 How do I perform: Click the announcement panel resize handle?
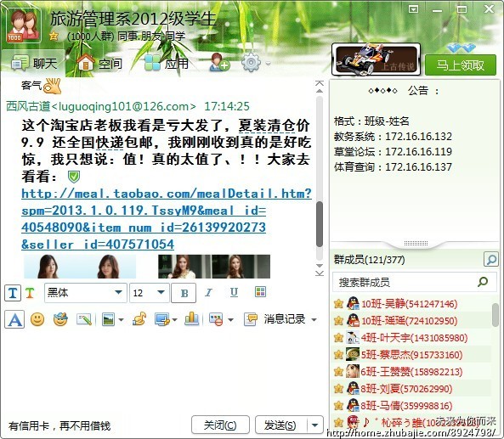click(416, 243)
